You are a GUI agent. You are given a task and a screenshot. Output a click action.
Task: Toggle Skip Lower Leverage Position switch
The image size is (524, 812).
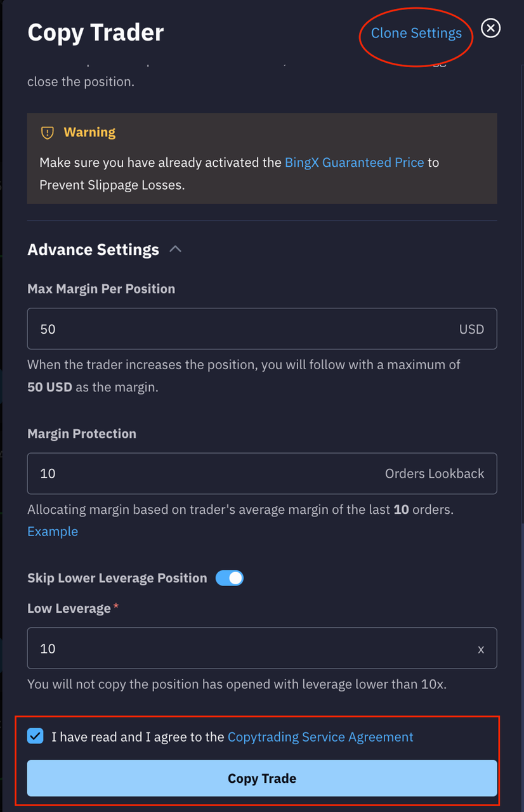tap(229, 578)
